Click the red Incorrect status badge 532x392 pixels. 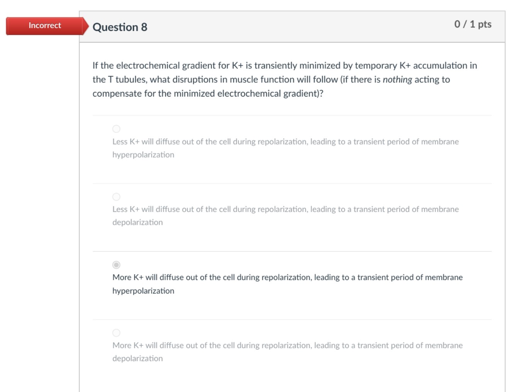(x=44, y=25)
